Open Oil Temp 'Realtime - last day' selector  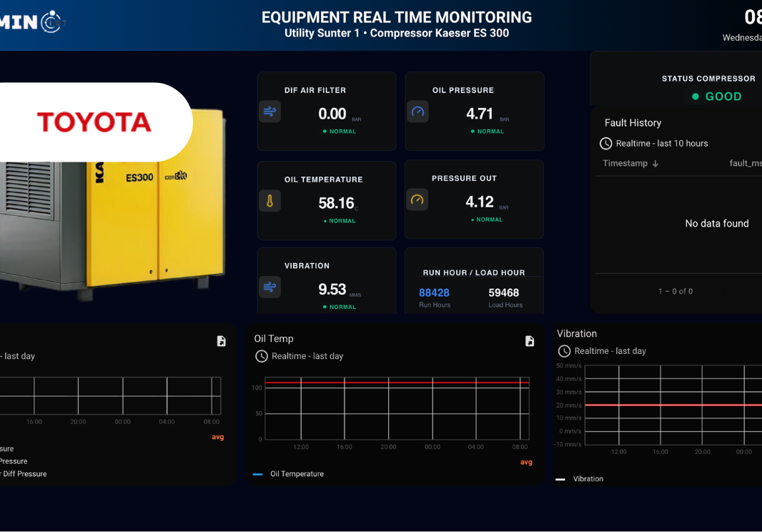307,356
